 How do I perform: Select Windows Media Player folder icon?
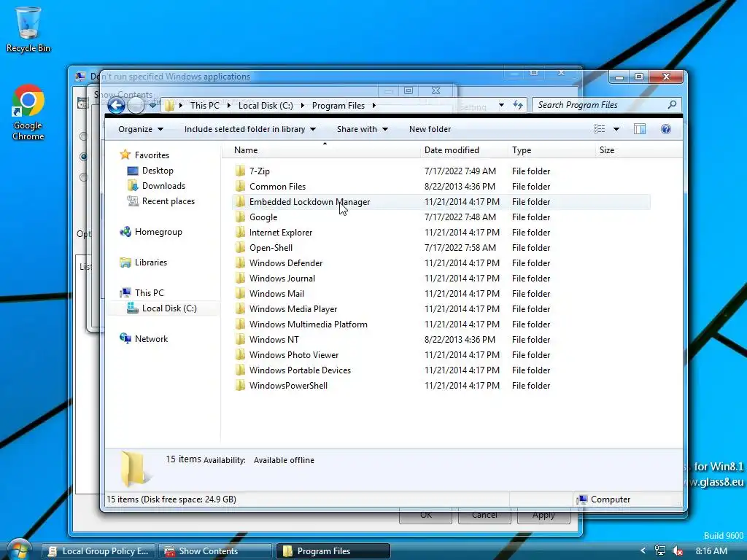click(241, 308)
